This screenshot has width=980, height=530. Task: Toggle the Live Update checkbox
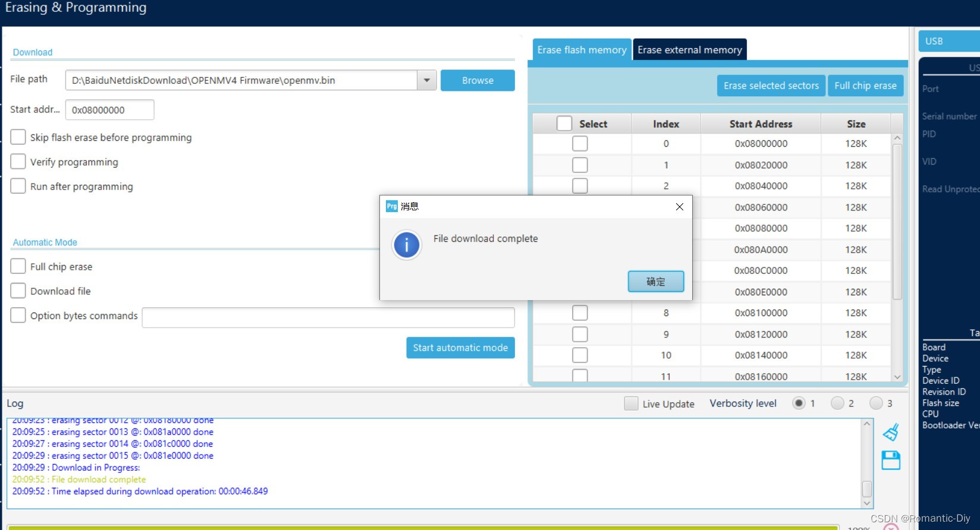[631, 403]
